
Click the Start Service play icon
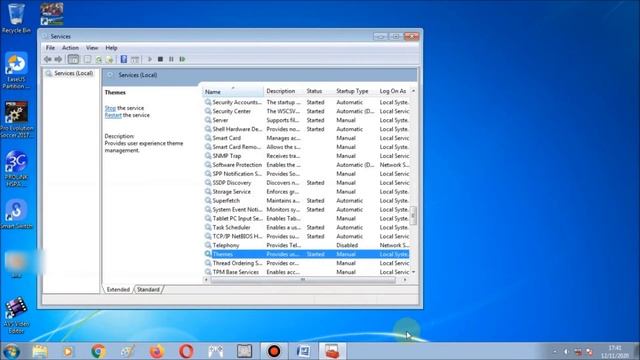click(x=150, y=59)
